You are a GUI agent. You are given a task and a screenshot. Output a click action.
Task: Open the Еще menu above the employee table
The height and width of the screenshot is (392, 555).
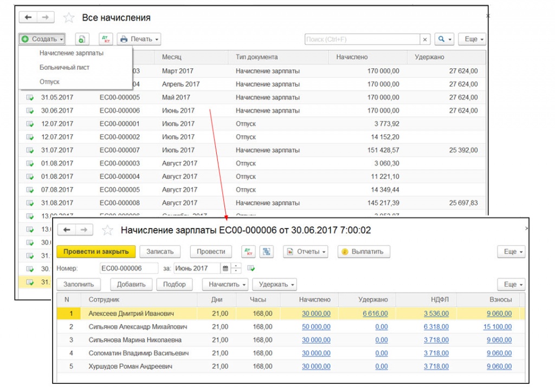[511, 285]
